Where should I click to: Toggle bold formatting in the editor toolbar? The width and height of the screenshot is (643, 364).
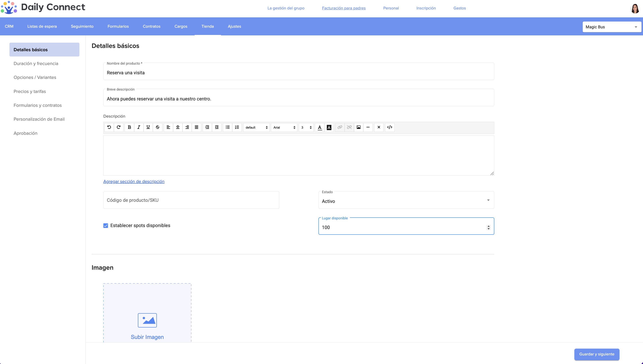click(129, 127)
